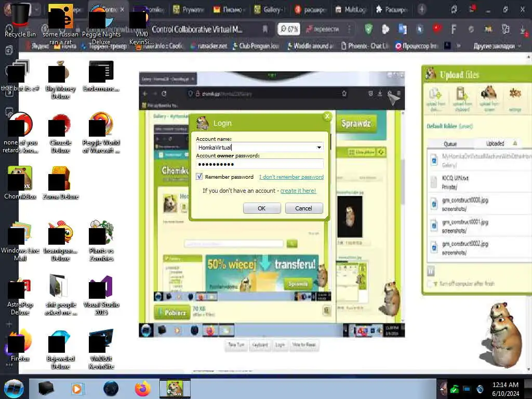Click I don't remember password link
Screen dimensions: 532x399
point(291,177)
